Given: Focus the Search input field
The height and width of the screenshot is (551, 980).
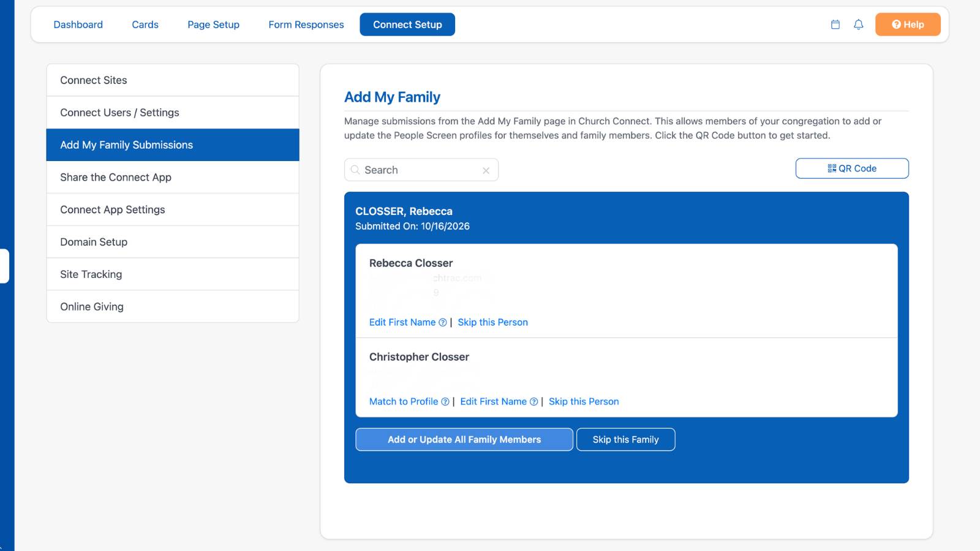Looking at the screenshot, I should click(x=421, y=170).
